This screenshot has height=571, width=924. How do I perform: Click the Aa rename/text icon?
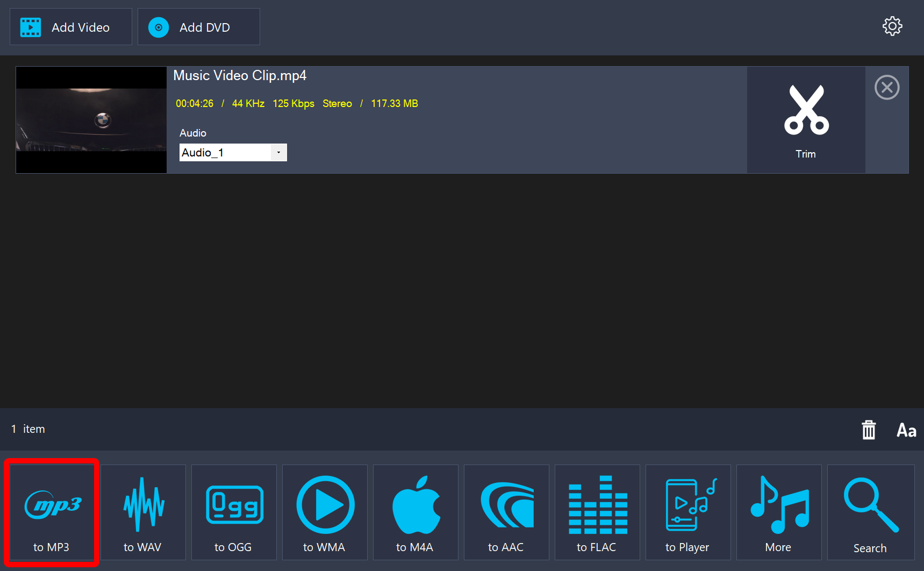[x=906, y=430]
